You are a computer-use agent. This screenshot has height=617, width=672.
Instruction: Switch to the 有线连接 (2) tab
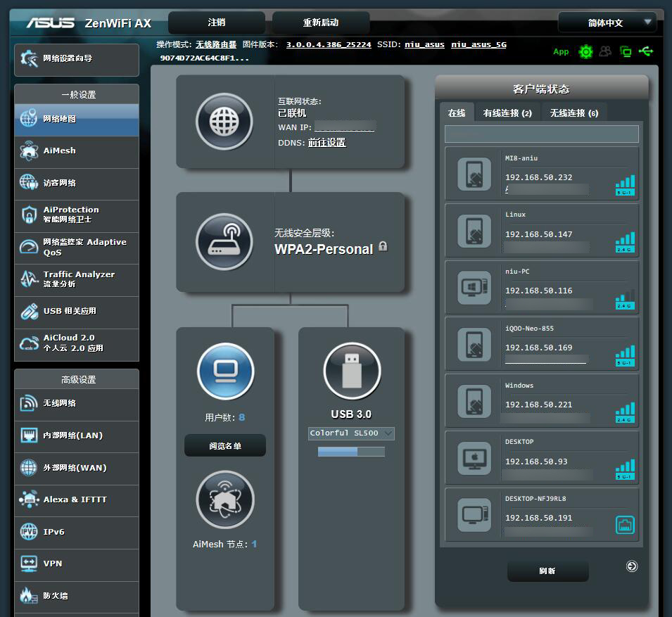(x=507, y=113)
